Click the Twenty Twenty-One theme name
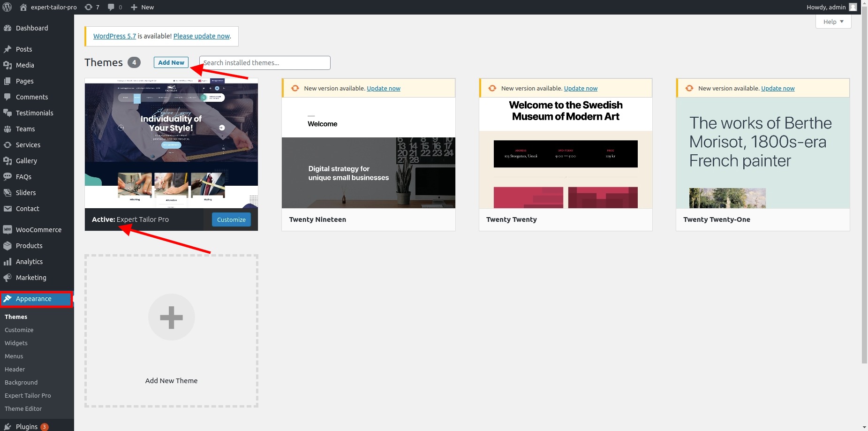868x431 pixels. point(717,219)
